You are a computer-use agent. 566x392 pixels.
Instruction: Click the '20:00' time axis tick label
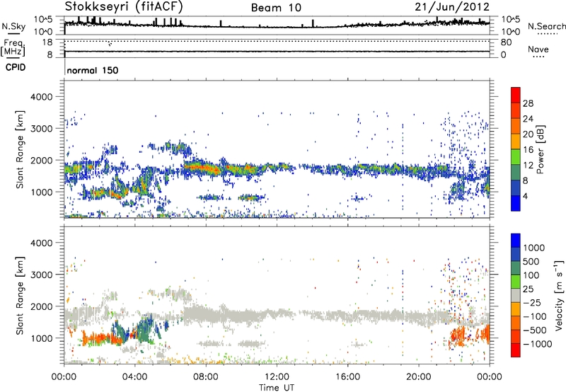coord(419,377)
